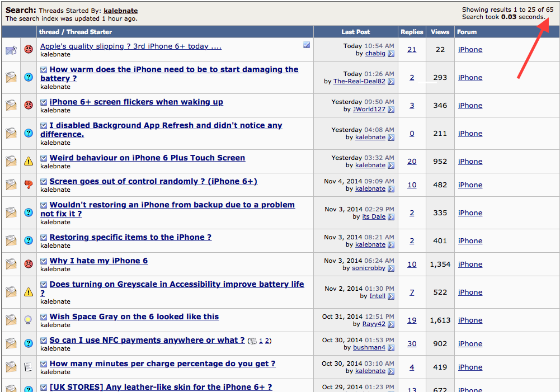Sort results by Last Post header

click(x=355, y=32)
